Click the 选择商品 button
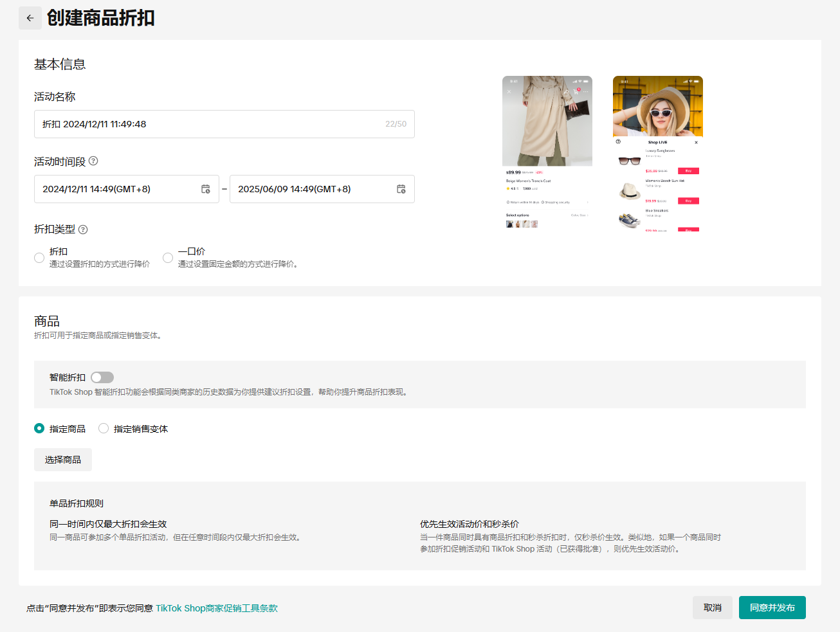The image size is (840, 632). (x=63, y=460)
